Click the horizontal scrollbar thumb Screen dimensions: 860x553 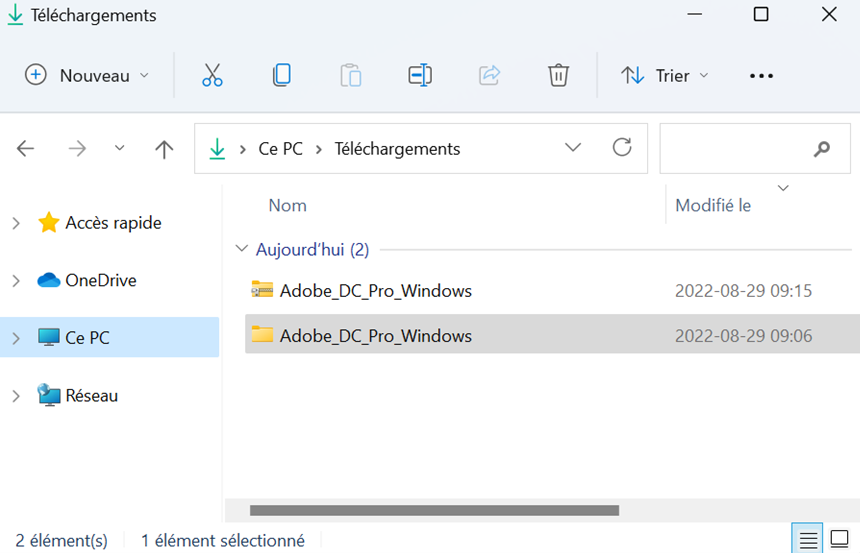(x=434, y=510)
